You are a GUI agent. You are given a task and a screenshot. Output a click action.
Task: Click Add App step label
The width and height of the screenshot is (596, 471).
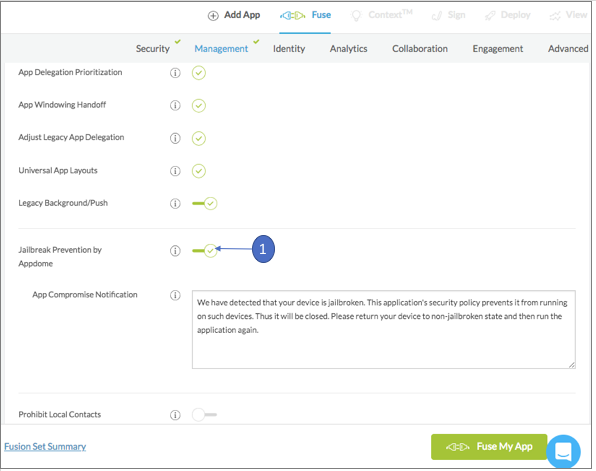[242, 15]
